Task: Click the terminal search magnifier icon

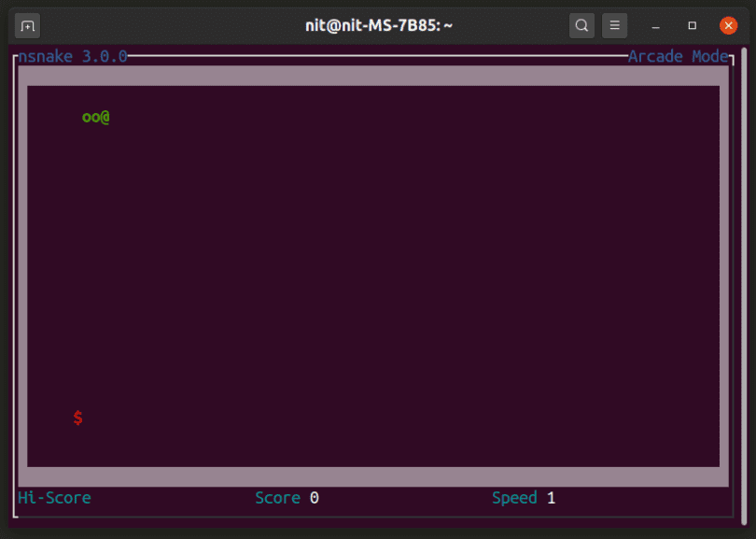Action: pos(581,25)
